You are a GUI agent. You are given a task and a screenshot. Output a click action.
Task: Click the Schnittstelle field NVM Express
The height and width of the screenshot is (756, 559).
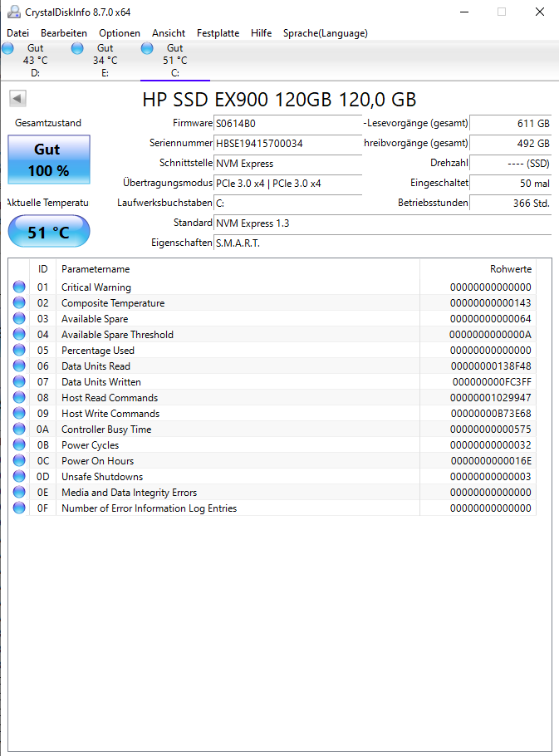287,164
